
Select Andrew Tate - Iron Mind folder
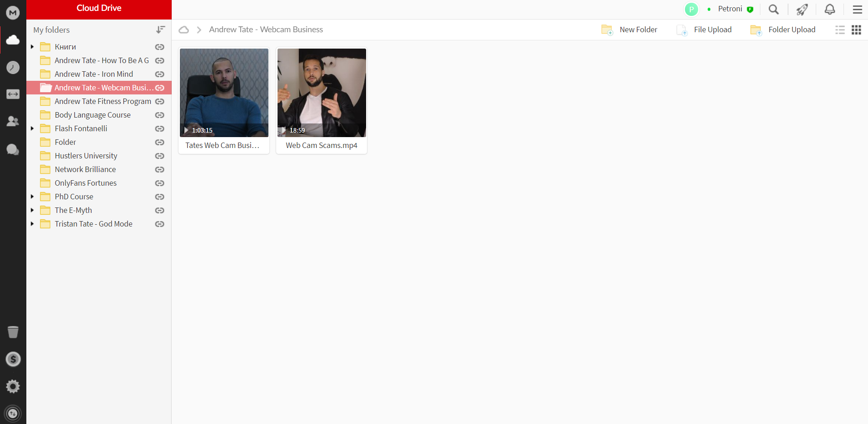coord(99,74)
